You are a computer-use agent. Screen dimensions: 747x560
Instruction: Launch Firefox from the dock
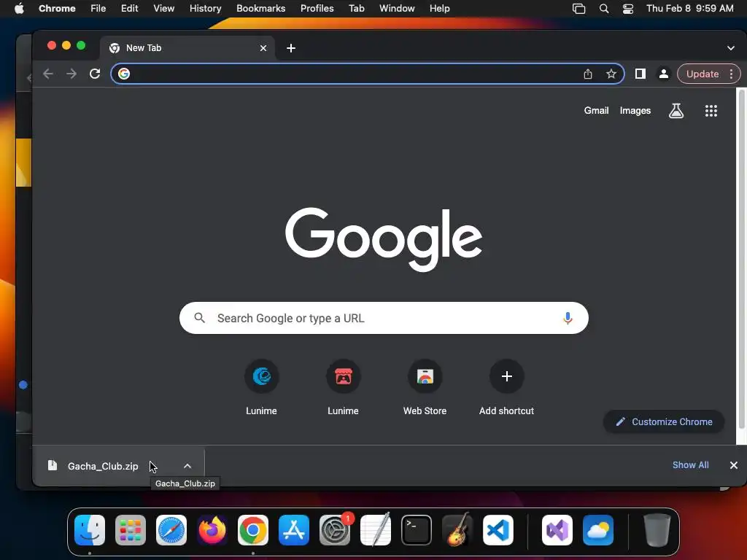pos(212,530)
